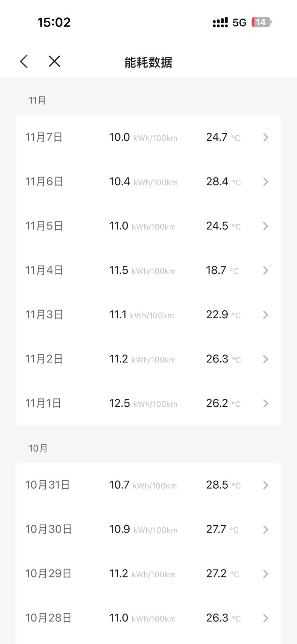
Task: Open details arrow for 11月5日
Action: 265,226
